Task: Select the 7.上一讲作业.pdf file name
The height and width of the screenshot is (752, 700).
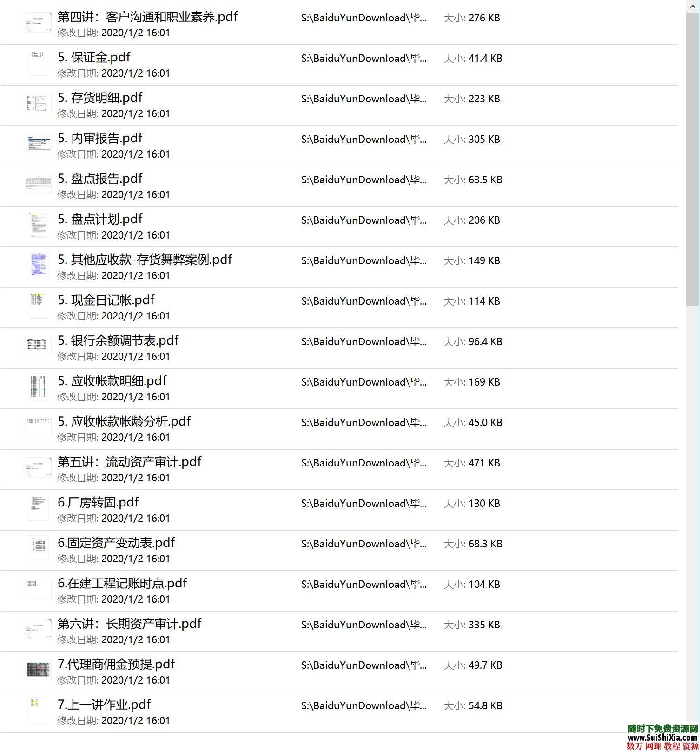Action: click(x=104, y=705)
